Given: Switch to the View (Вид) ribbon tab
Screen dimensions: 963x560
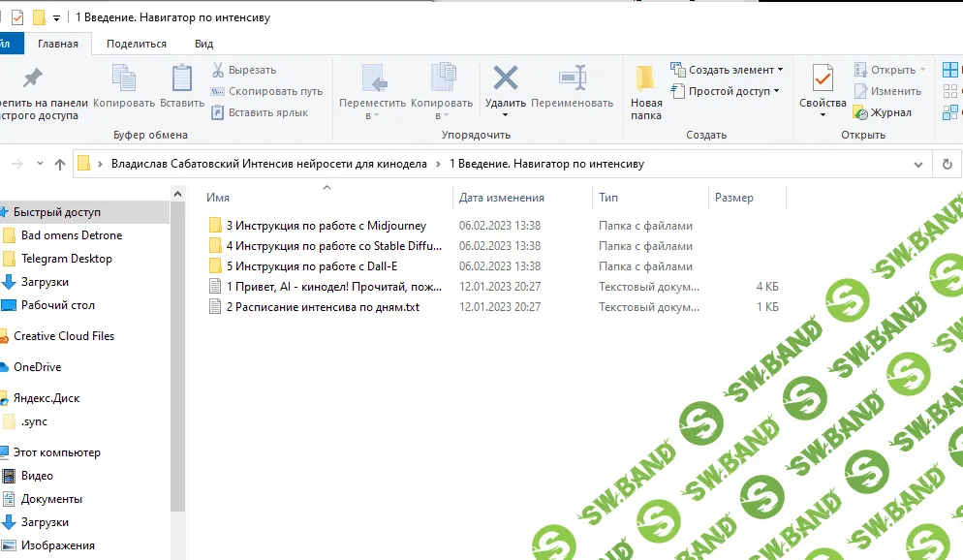Looking at the screenshot, I should 203,44.
